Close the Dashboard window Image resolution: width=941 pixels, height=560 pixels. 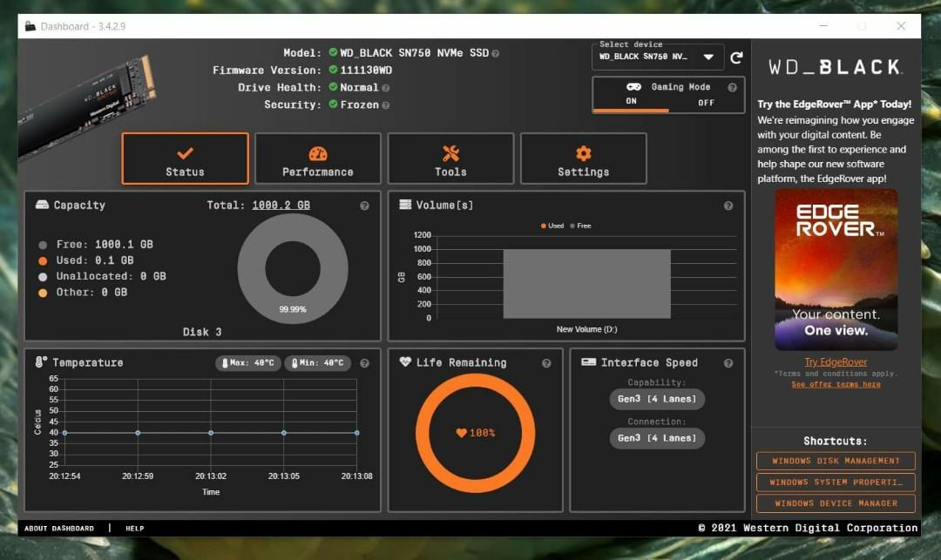[901, 26]
